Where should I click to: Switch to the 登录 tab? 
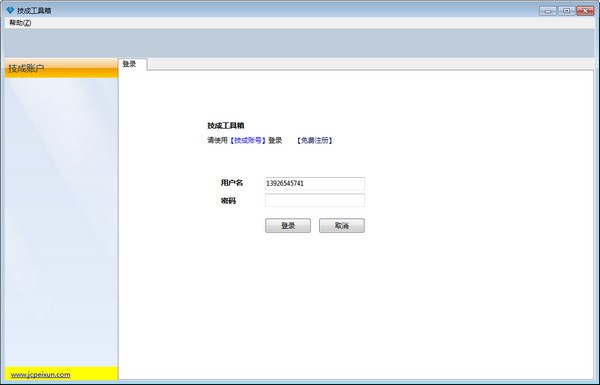click(x=129, y=64)
